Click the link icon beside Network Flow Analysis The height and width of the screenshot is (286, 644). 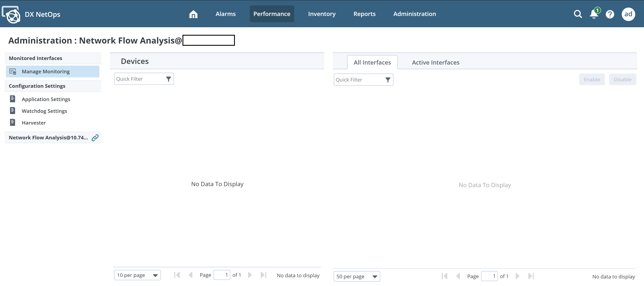pyautogui.click(x=95, y=138)
